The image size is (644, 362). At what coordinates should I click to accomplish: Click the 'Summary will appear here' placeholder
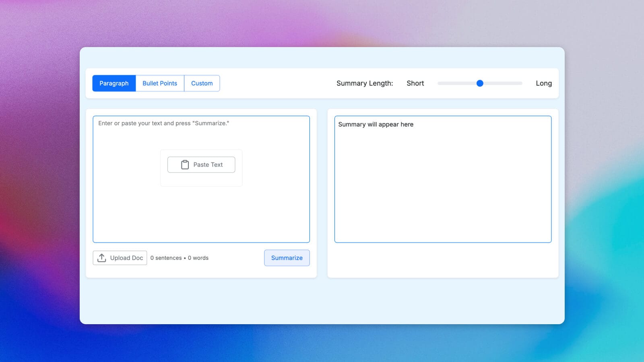coord(376,124)
